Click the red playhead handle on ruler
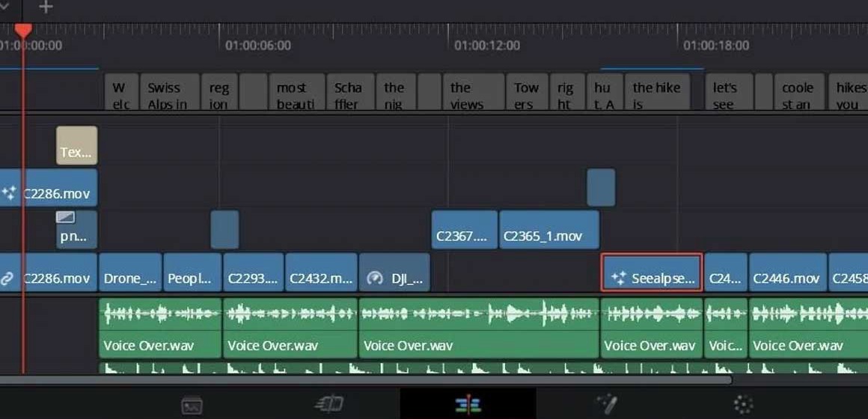Image resolution: width=868 pixels, height=419 pixels. (x=23, y=31)
